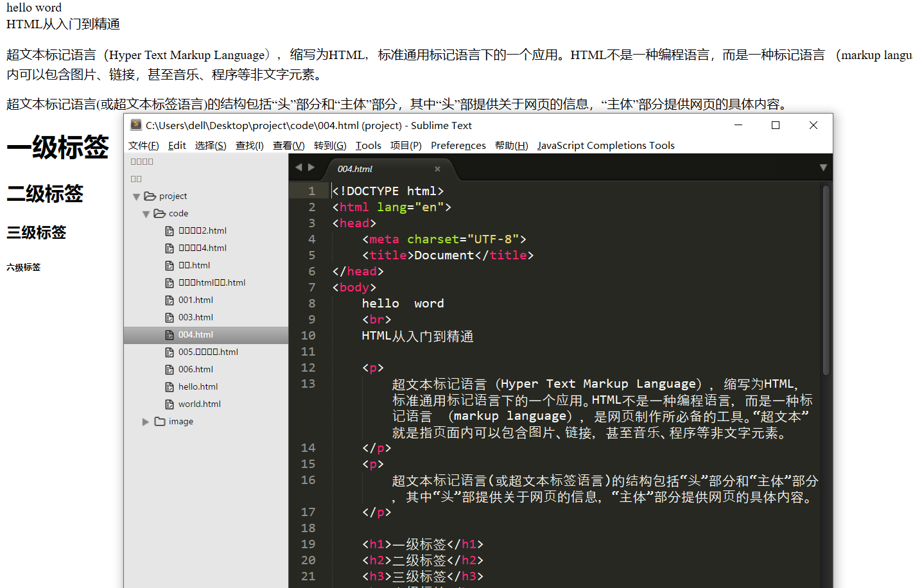Click line number 1 in gutter
The height and width of the screenshot is (588, 913).
point(311,191)
